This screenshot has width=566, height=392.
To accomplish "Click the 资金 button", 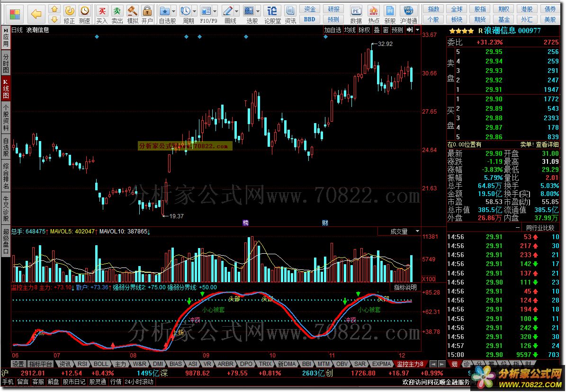I will [x=310, y=9].
